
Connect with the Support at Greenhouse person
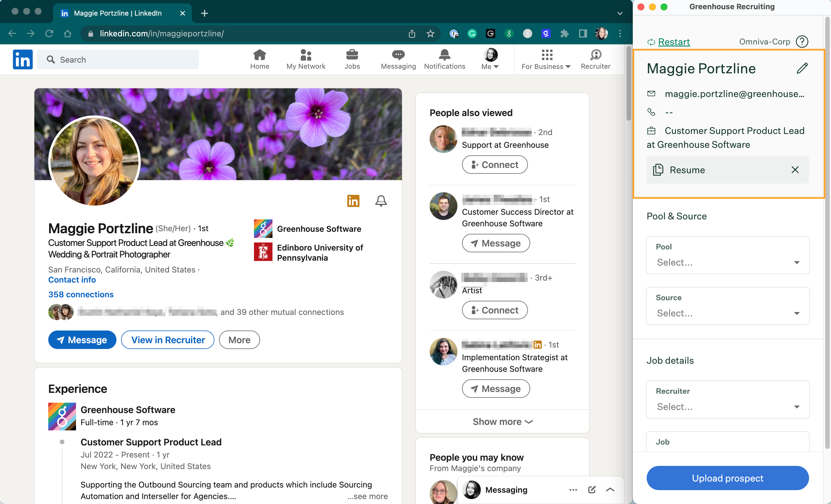[x=494, y=165]
